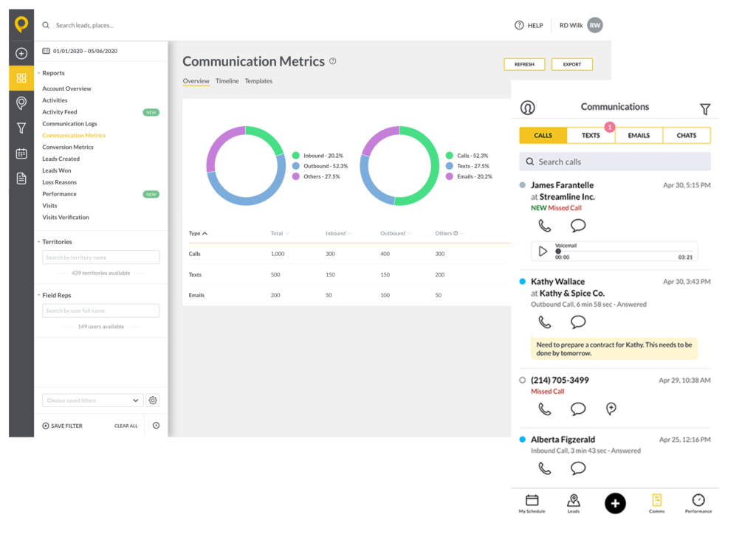Open the map pin icon in sidebar
The width and height of the screenshot is (756, 537).
[x=21, y=103]
